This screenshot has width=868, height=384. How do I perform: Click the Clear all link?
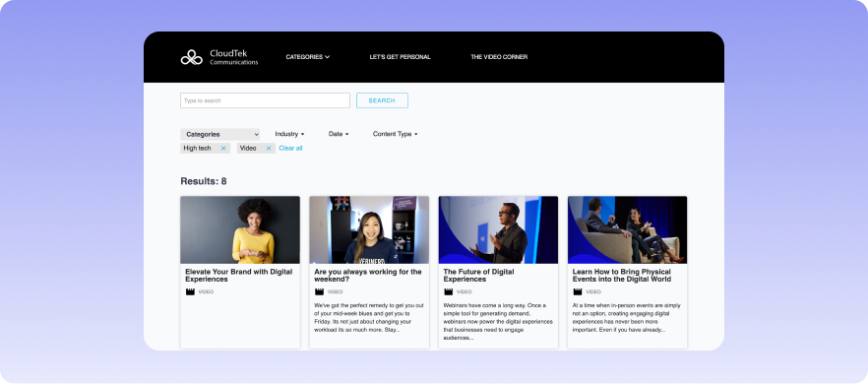tap(290, 149)
